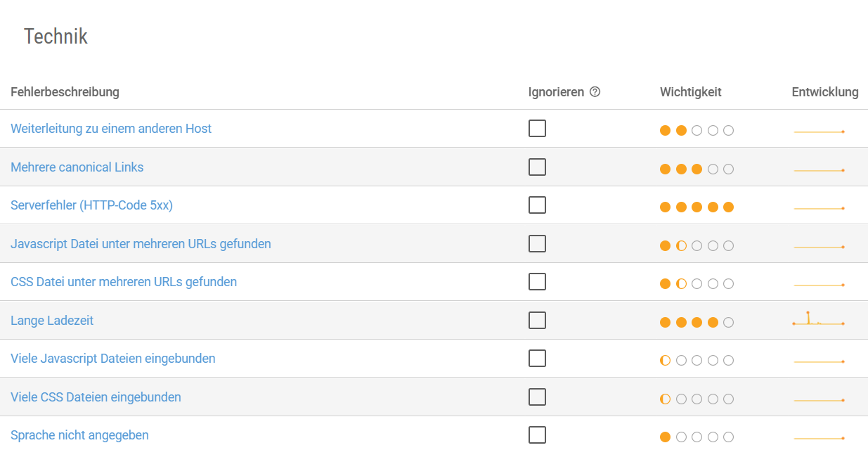868x450 pixels.
Task: Sort by the Wichtigkeit column header
Action: pyautogui.click(x=691, y=92)
